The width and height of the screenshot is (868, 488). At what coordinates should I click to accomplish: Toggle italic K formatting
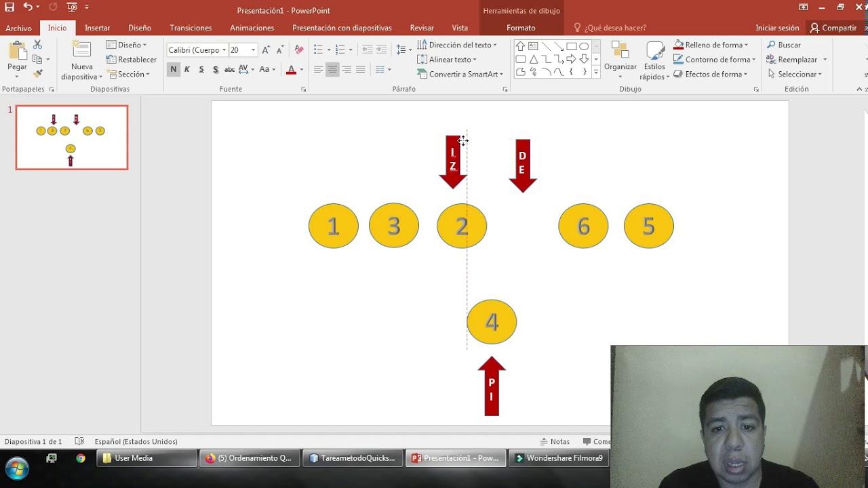[187, 69]
